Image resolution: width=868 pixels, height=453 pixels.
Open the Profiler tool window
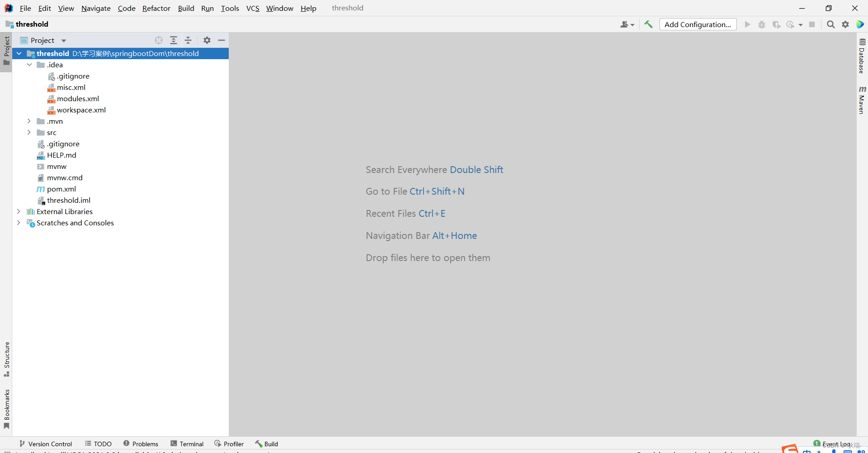click(229, 444)
